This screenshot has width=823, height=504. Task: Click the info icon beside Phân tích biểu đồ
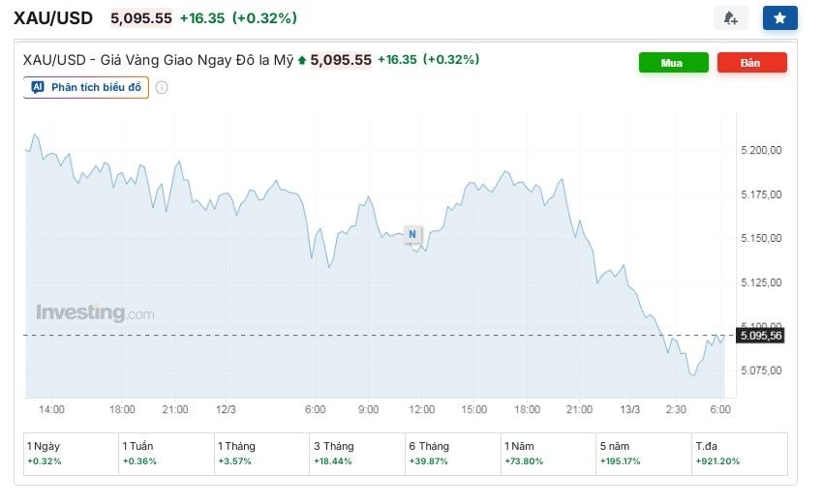click(x=162, y=88)
